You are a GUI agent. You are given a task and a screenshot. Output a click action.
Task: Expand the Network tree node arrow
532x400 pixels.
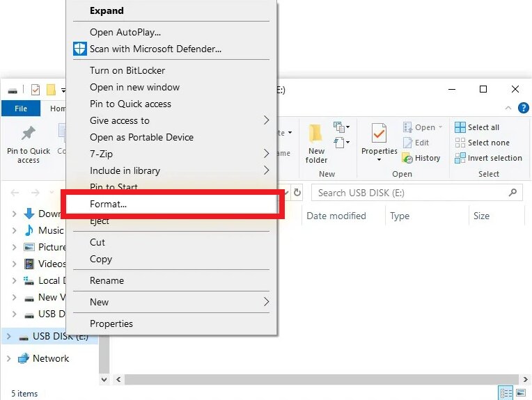pyautogui.click(x=8, y=358)
